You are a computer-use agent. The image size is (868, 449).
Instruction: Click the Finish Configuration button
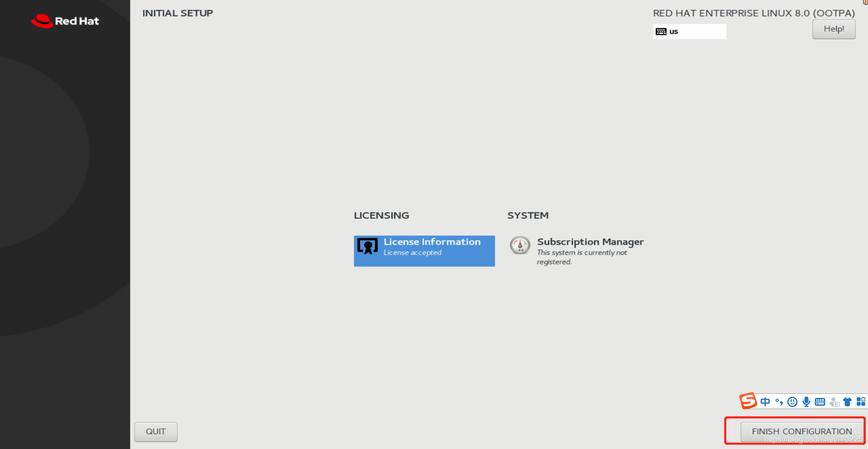tap(802, 431)
